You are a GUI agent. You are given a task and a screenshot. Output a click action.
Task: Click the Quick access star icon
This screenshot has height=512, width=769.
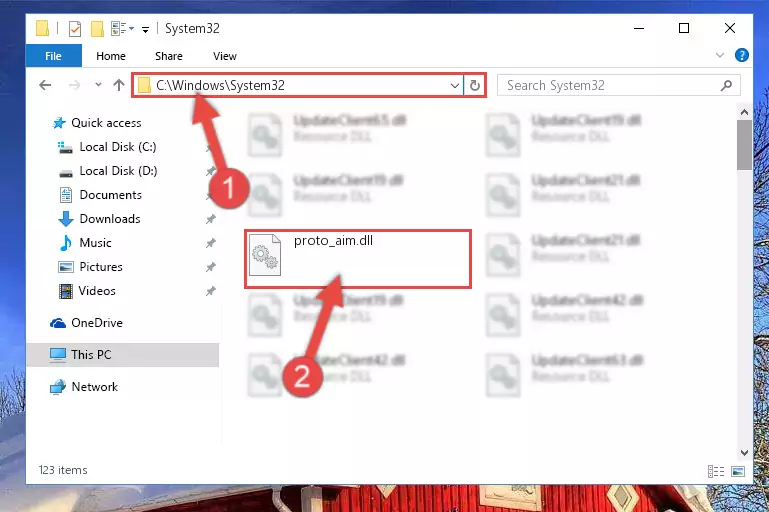tap(59, 123)
